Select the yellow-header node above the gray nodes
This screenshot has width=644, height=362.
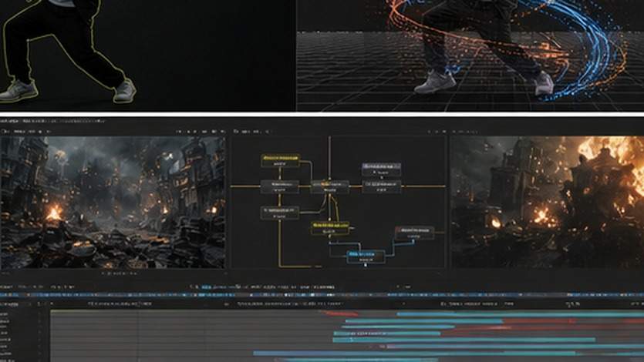point(281,160)
